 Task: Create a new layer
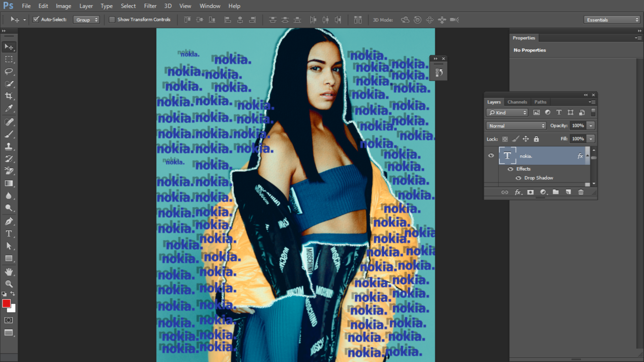pyautogui.click(x=568, y=192)
